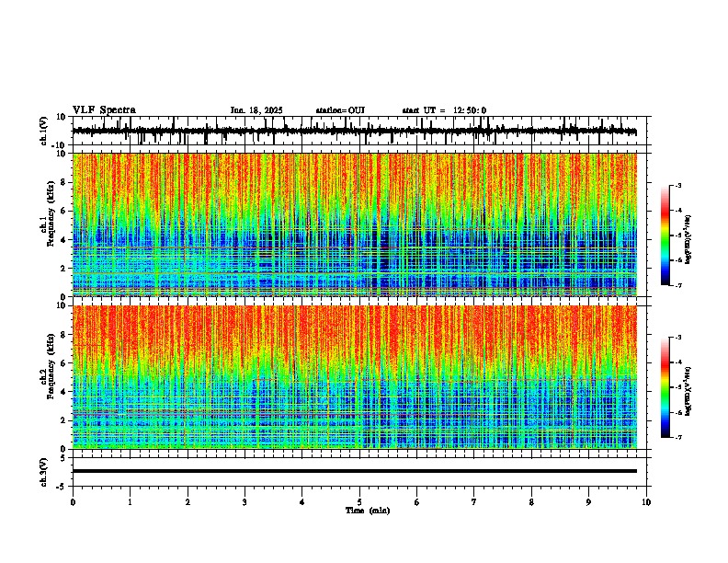The image size is (728, 563).
Task: Click the "-10" tick on ch.1 voltage axis
Action: 60,145
